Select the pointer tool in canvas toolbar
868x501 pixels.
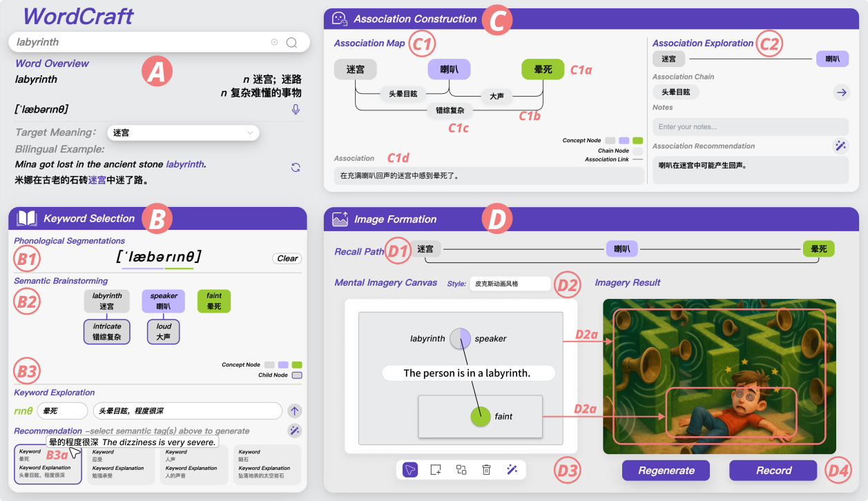pyautogui.click(x=410, y=470)
